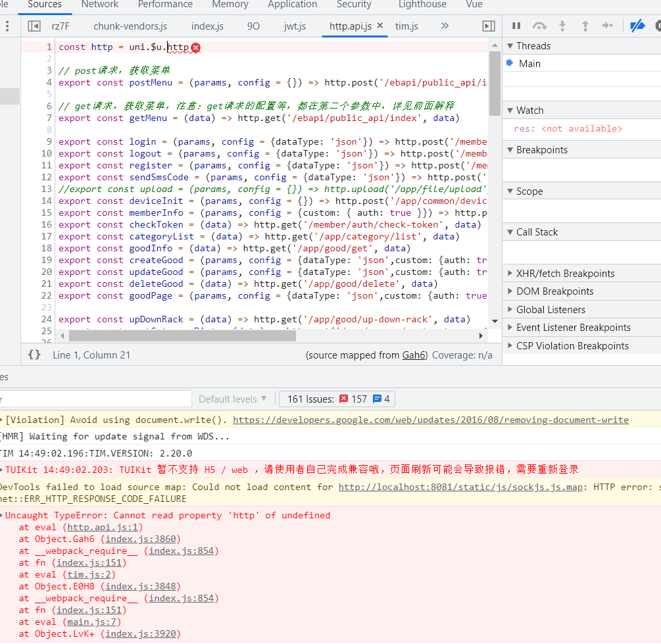The width and height of the screenshot is (661, 644).
Task: Click the 161 Issues counter
Action: pos(337,399)
